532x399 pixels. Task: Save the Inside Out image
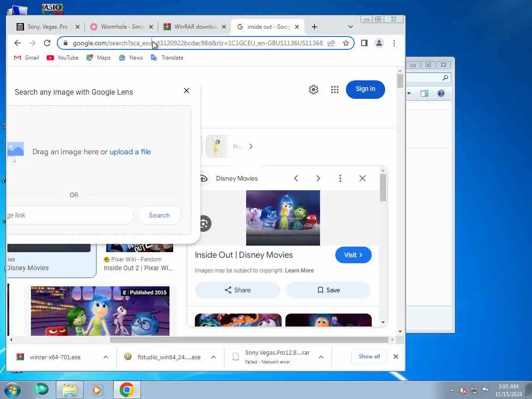(328, 290)
